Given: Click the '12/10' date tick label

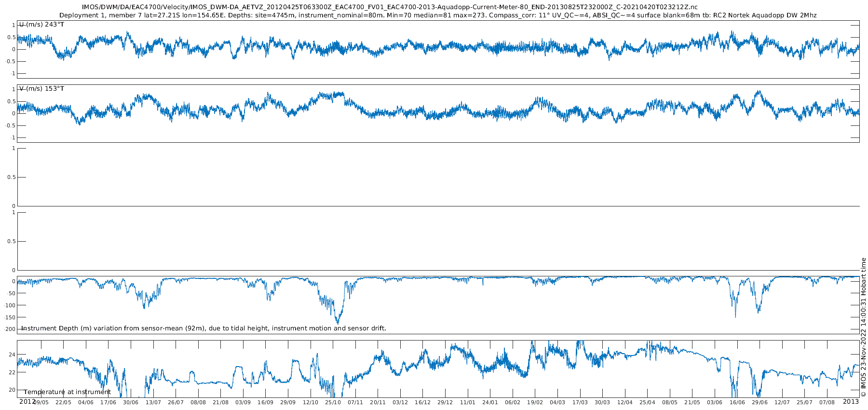Looking at the screenshot, I should click(311, 402).
